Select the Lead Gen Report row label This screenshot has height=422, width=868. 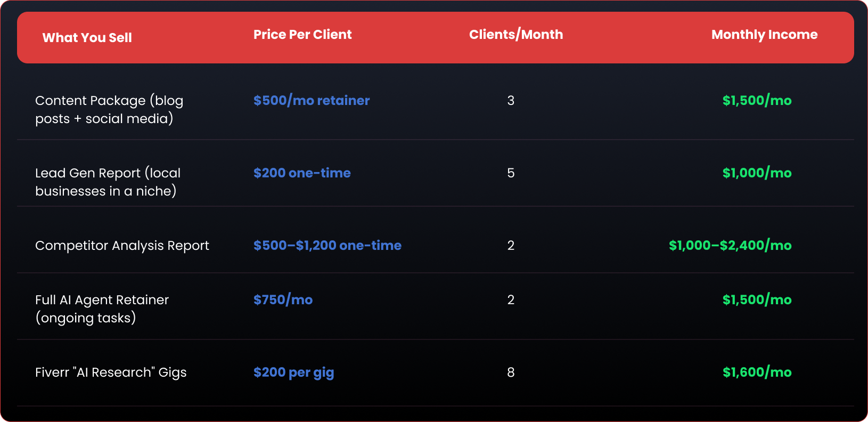108,182
